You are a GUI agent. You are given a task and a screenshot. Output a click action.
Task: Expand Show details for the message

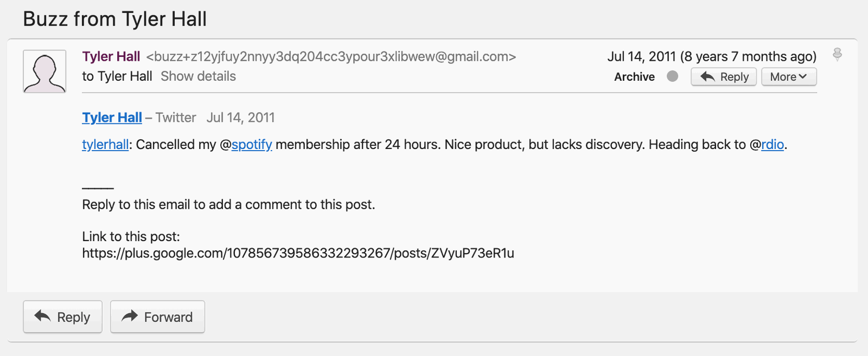(198, 76)
